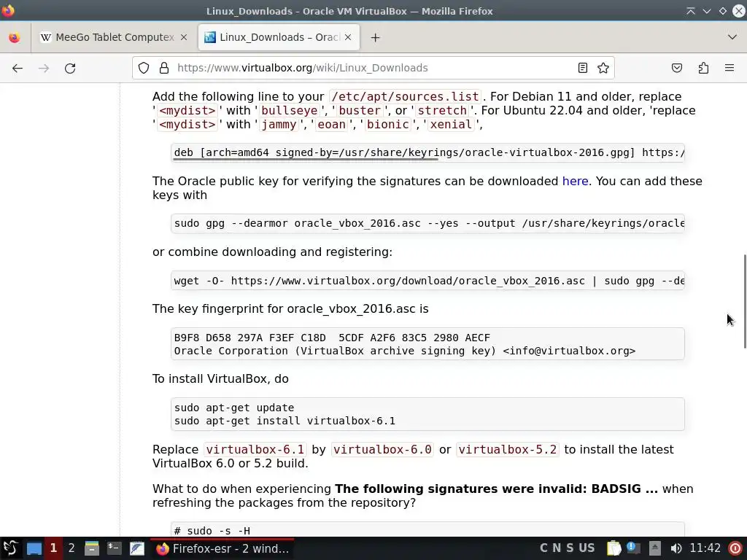
Task: Launch the terminal taskbar icon
Action: click(115, 548)
